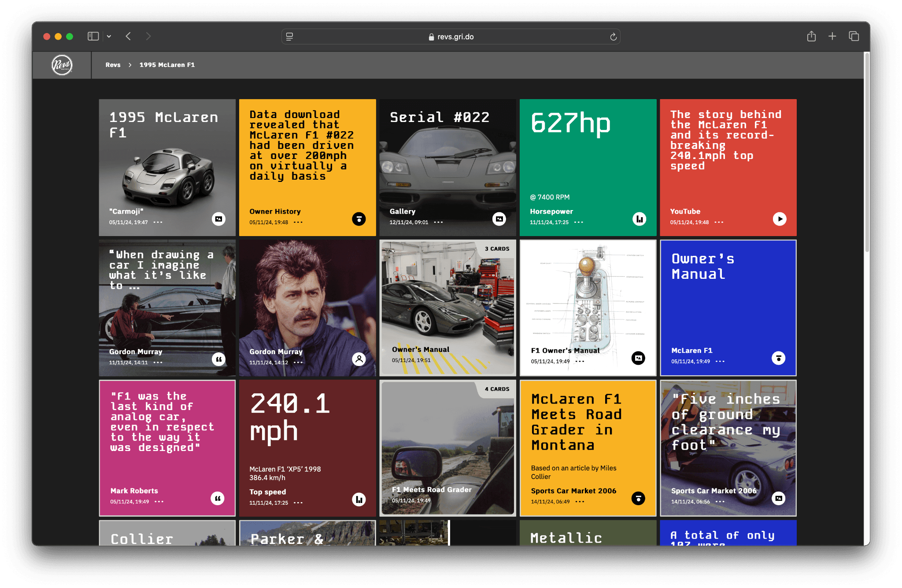Image resolution: width=902 pixels, height=588 pixels.
Task: Click the quote icon on the Mark Roberts card
Action: pos(218,499)
